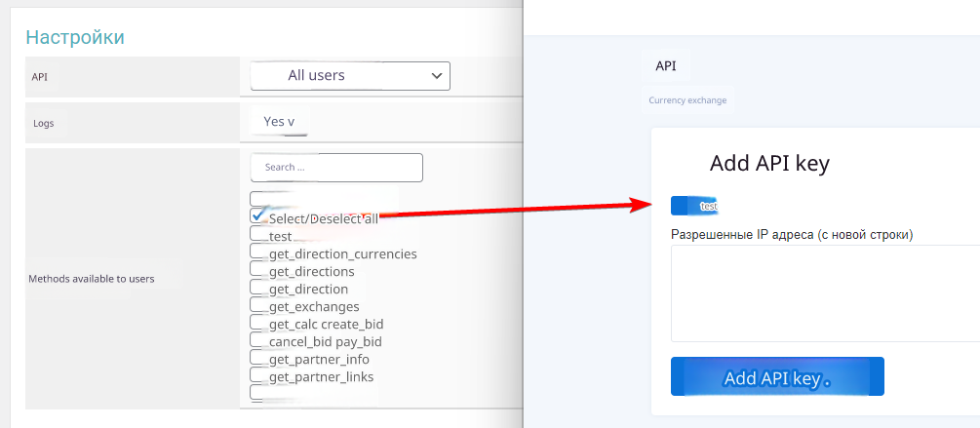The width and height of the screenshot is (980, 428).
Task: Select the get_direction method checkbox
Action: point(258,289)
